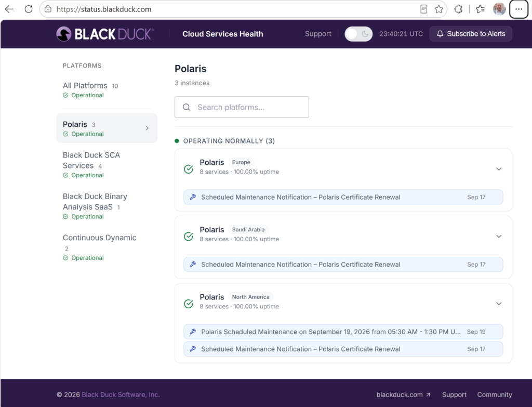
Task: Expand the Polaris Europe instance
Action: point(498,169)
